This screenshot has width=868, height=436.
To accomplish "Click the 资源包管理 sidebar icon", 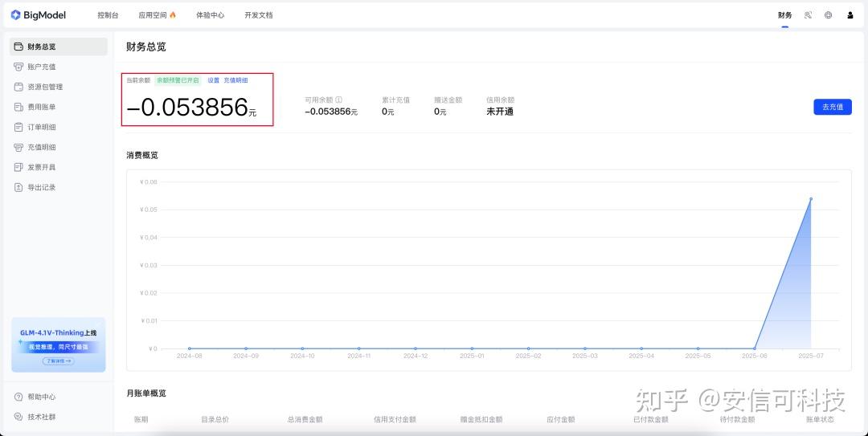I will (x=19, y=87).
